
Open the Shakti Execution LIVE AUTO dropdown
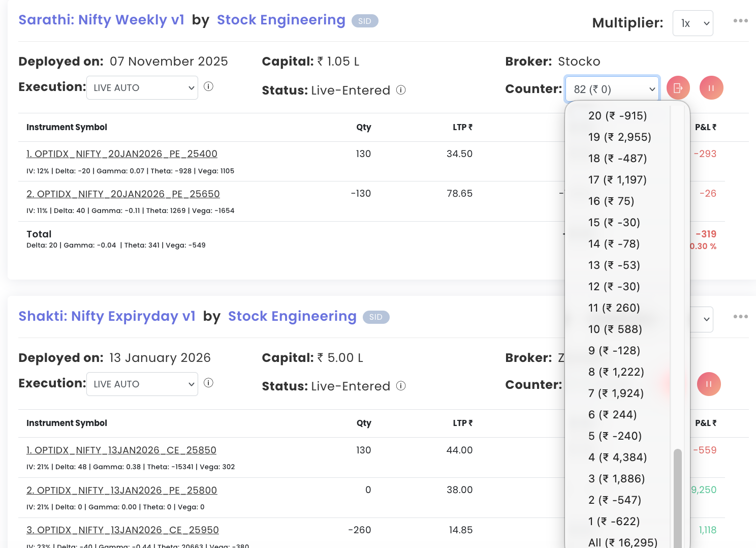[142, 384]
